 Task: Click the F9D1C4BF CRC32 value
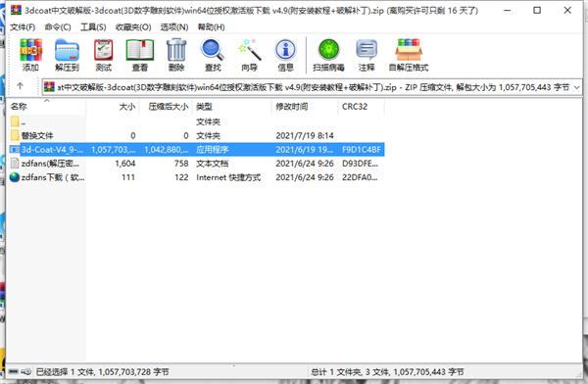(x=362, y=149)
